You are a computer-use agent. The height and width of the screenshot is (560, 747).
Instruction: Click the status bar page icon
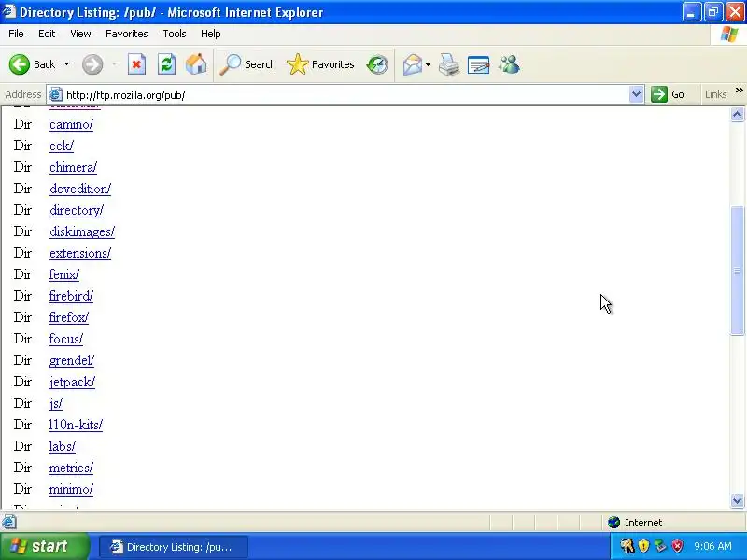pyautogui.click(x=8, y=523)
